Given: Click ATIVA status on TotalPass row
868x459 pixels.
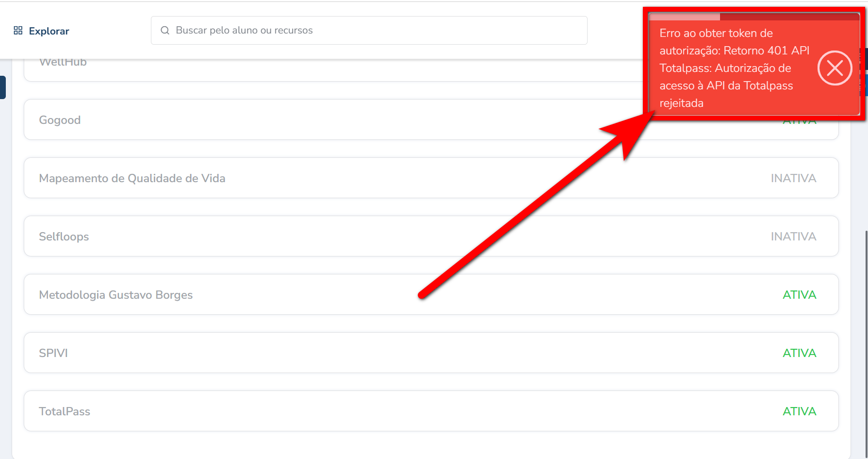Looking at the screenshot, I should (799, 411).
